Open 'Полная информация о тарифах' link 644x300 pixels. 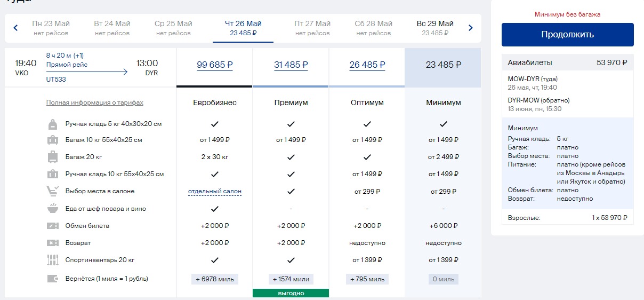click(x=95, y=102)
